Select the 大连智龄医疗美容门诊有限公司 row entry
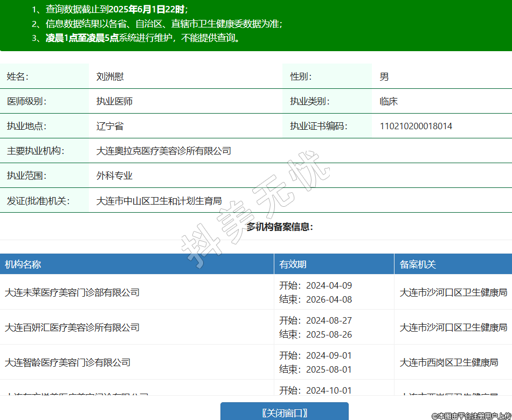The image size is (512, 420). (x=68, y=362)
